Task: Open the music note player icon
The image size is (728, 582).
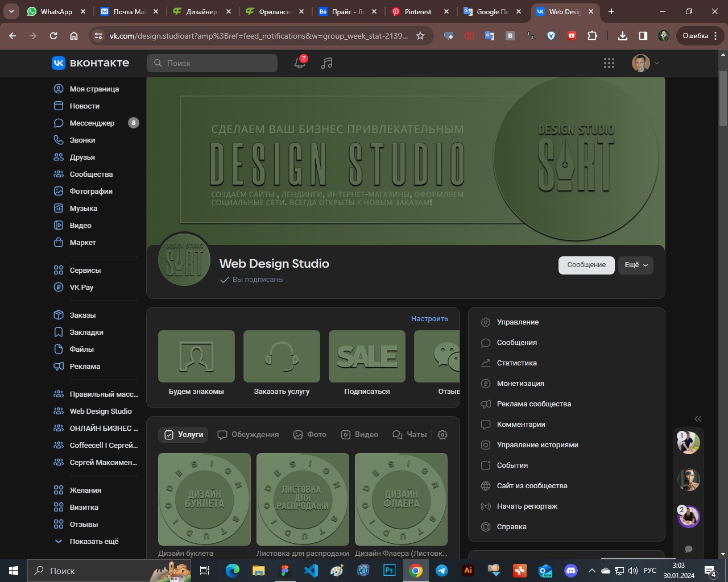Action: click(x=326, y=63)
